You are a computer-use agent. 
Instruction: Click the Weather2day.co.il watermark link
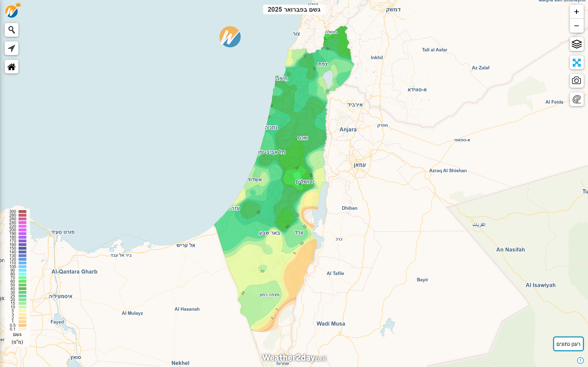pos(294,358)
